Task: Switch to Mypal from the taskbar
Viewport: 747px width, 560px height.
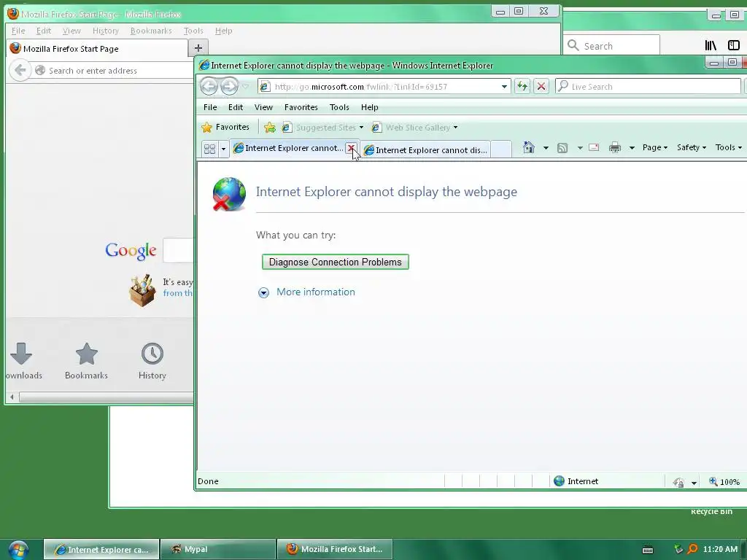Action: coord(218,549)
